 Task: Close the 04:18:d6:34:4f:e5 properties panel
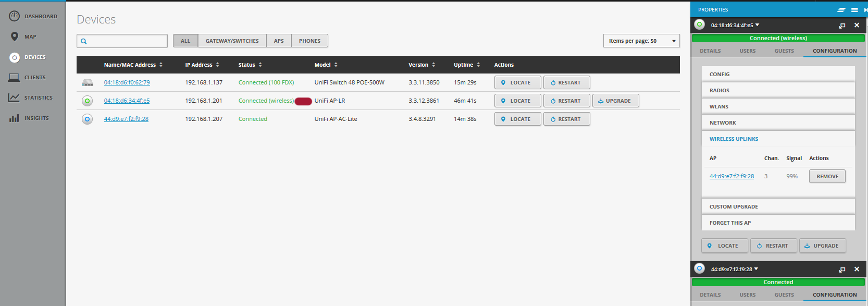tap(857, 25)
